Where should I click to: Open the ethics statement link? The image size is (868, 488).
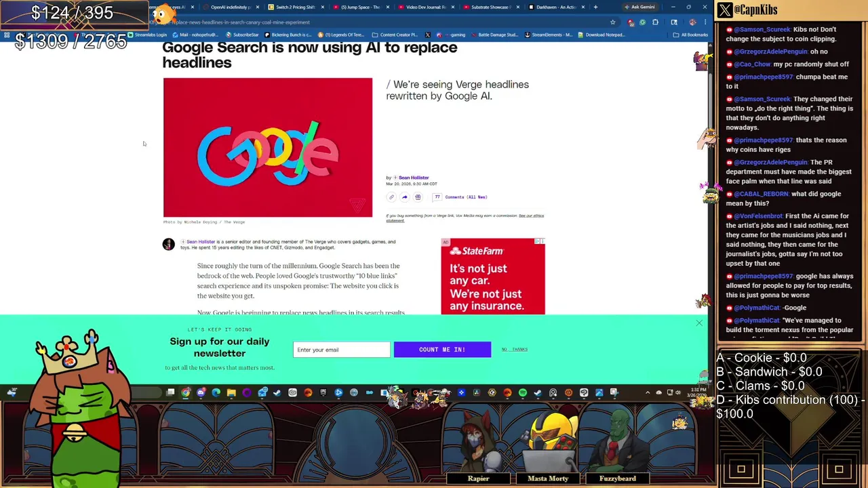pos(531,216)
